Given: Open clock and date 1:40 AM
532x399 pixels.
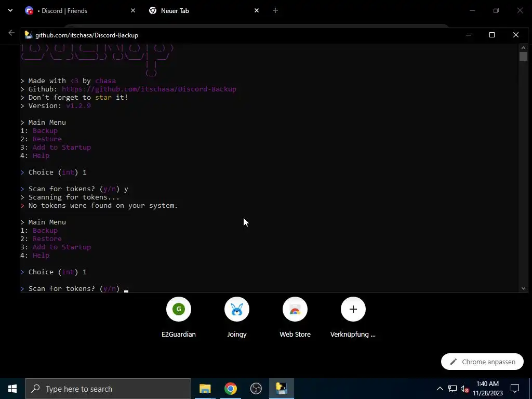Looking at the screenshot, I should pyautogui.click(x=487, y=389).
